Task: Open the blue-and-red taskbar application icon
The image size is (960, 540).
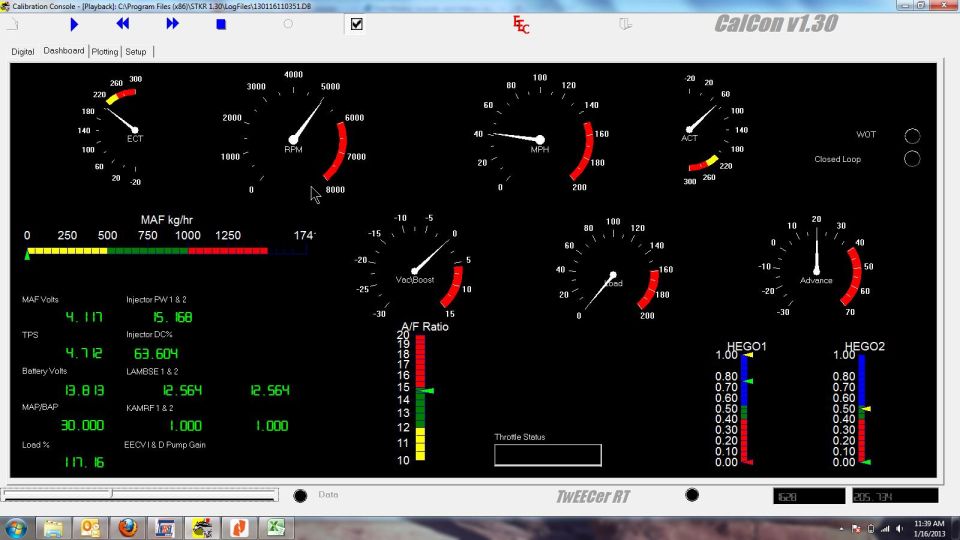Action: pyautogui.click(x=165, y=528)
